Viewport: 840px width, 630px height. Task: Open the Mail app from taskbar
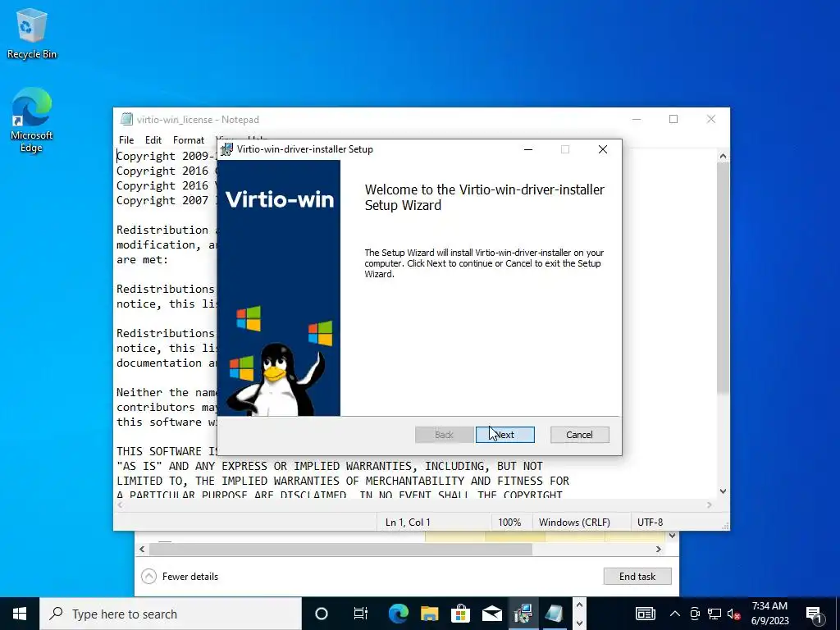point(491,614)
